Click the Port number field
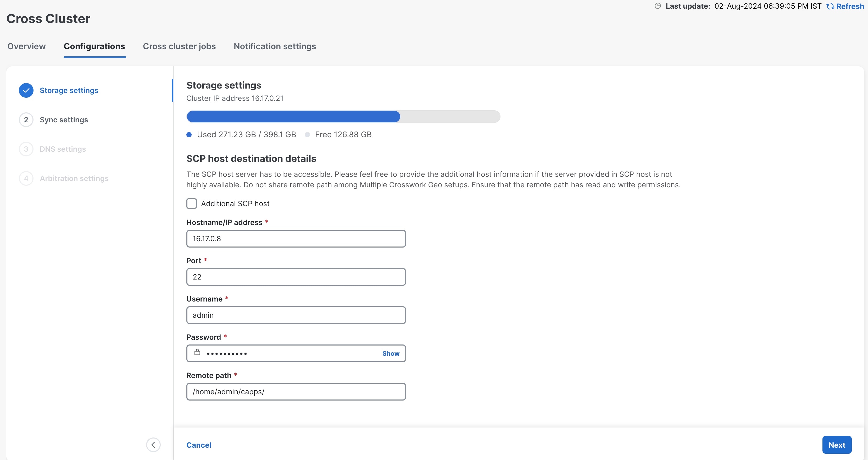 296,277
